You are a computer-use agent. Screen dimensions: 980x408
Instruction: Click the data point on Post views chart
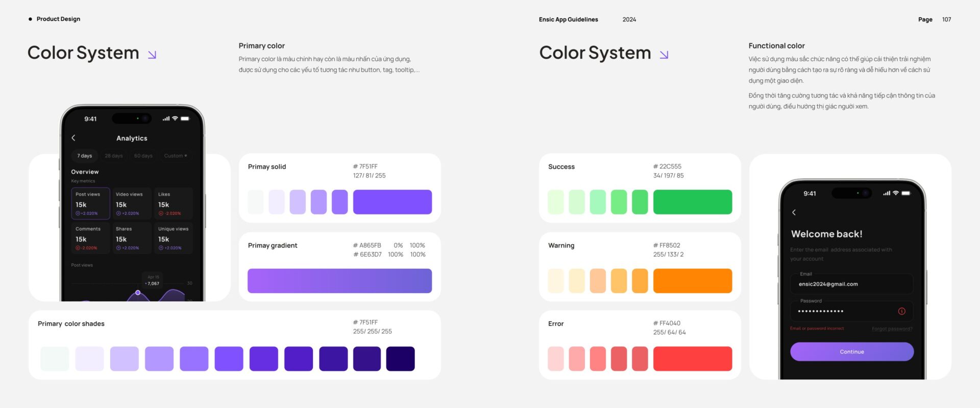[x=138, y=293]
